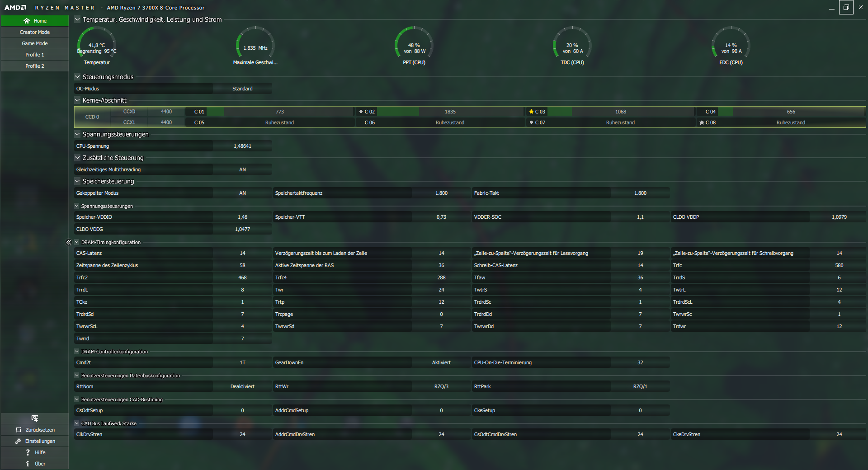Click the Fabric-Takt value 1.800
868x470 pixels.
640,193
